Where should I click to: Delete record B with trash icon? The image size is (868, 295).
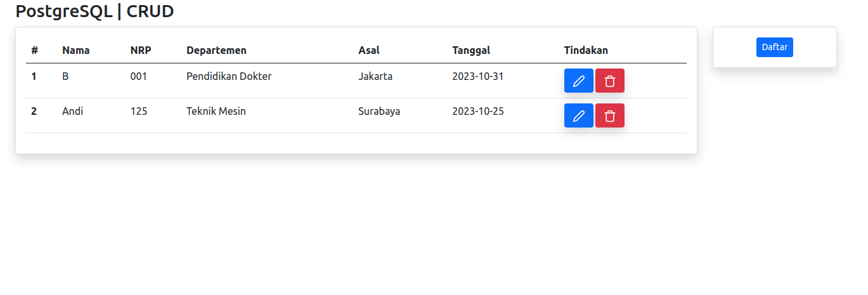[610, 81]
